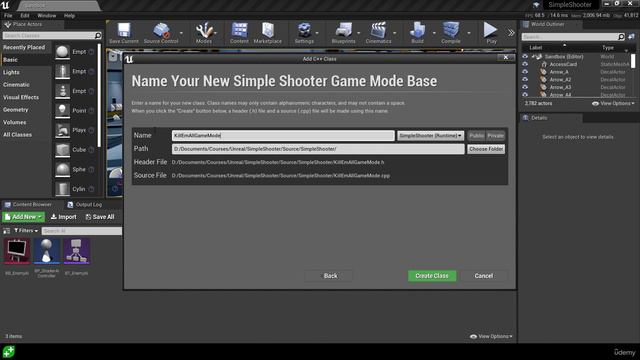Switch to the Output Log tab
This screenshot has width=640, height=360.
point(84,204)
